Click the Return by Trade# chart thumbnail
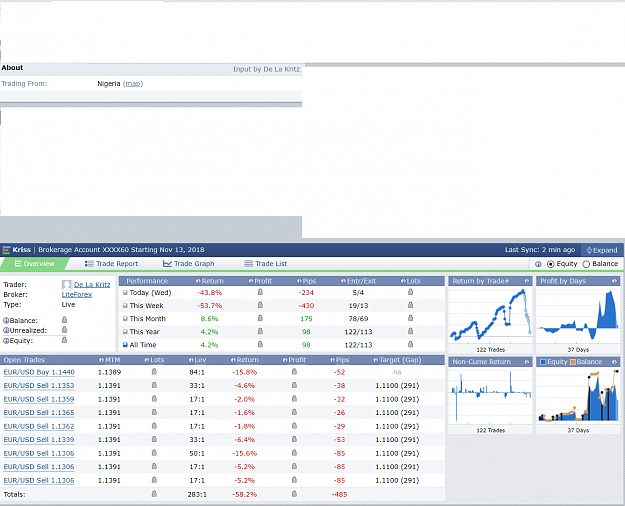The width and height of the screenshot is (625, 506). coord(491,315)
